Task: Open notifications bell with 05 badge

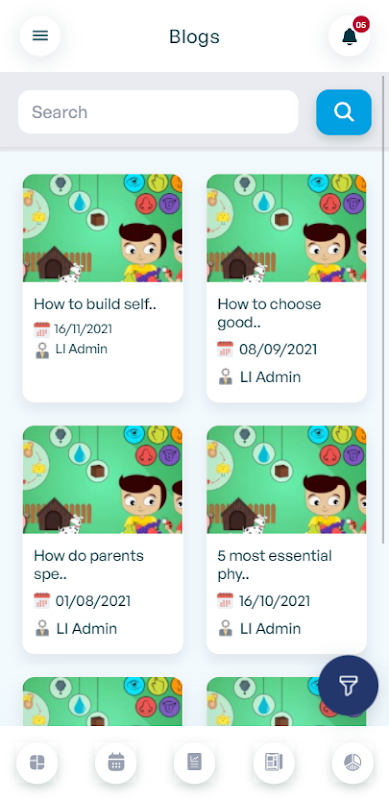Action: [x=349, y=36]
